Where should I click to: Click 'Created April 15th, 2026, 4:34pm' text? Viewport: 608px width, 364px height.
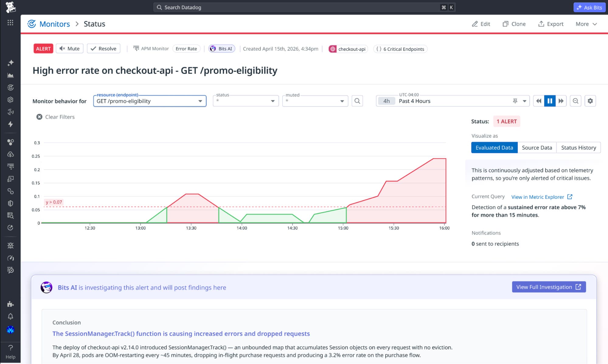pos(280,49)
